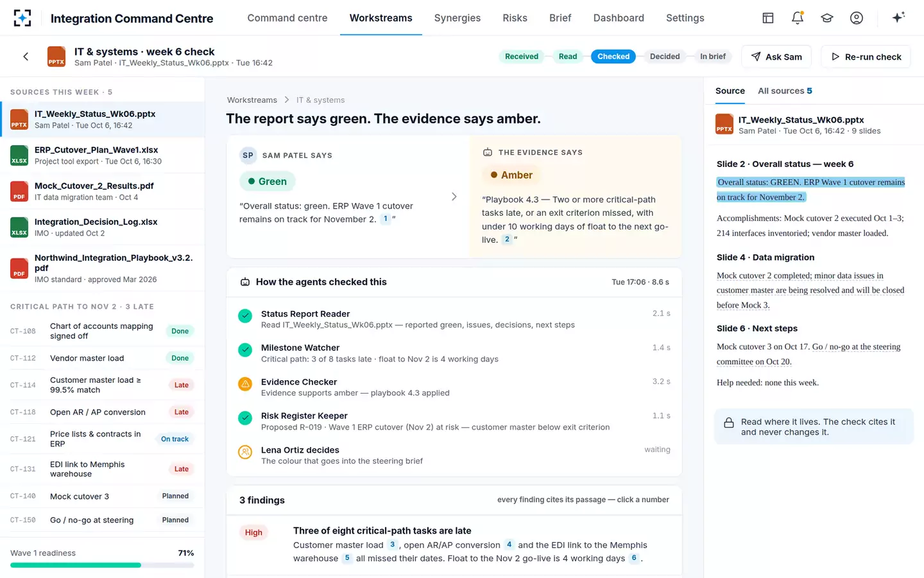Click the Integration Command Centre logo icon

22,18
